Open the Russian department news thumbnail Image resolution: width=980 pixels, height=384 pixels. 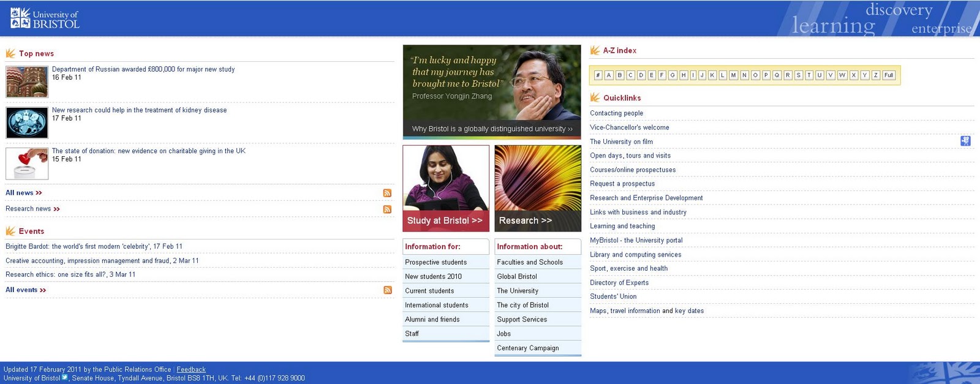click(x=27, y=81)
